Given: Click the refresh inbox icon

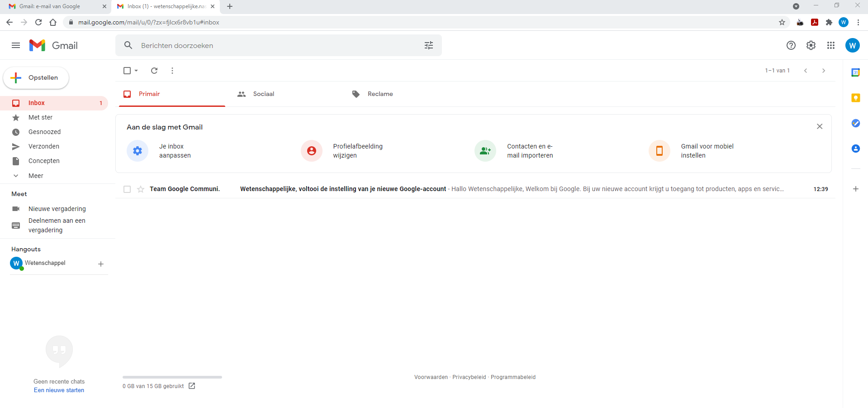Looking at the screenshot, I should pos(154,71).
